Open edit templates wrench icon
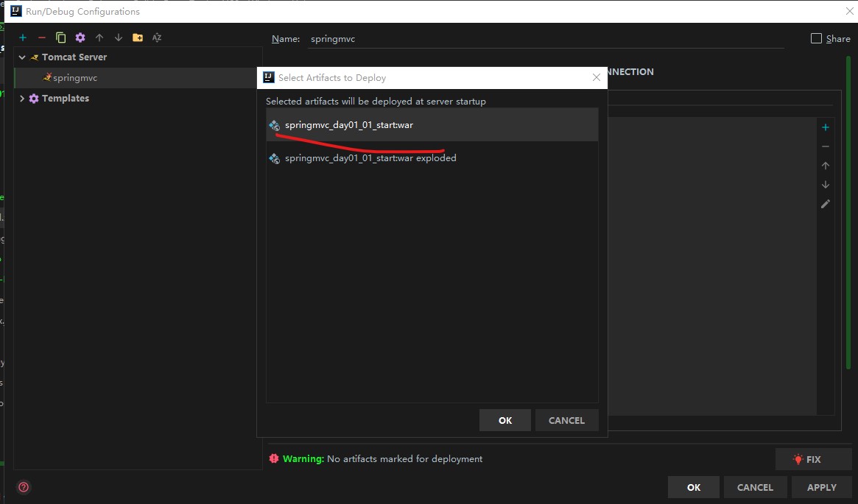 pyautogui.click(x=80, y=38)
